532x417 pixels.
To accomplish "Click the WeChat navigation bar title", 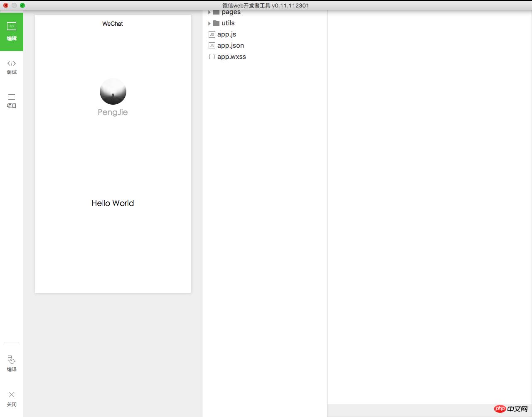I will pyautogui.click(x=113, y=24).
